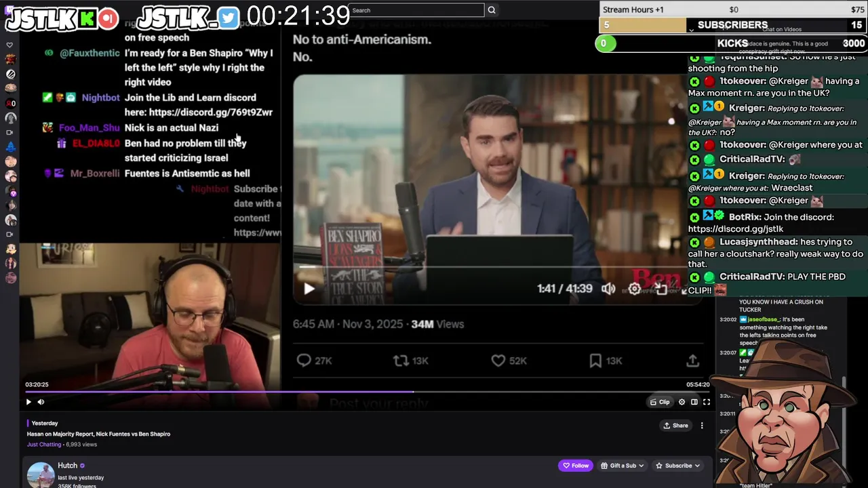Image resolution: width=868 pixels, height=488 pixels.
Task: Expand the Gift a Sub dropdown
Action: [x=621, y=466]
